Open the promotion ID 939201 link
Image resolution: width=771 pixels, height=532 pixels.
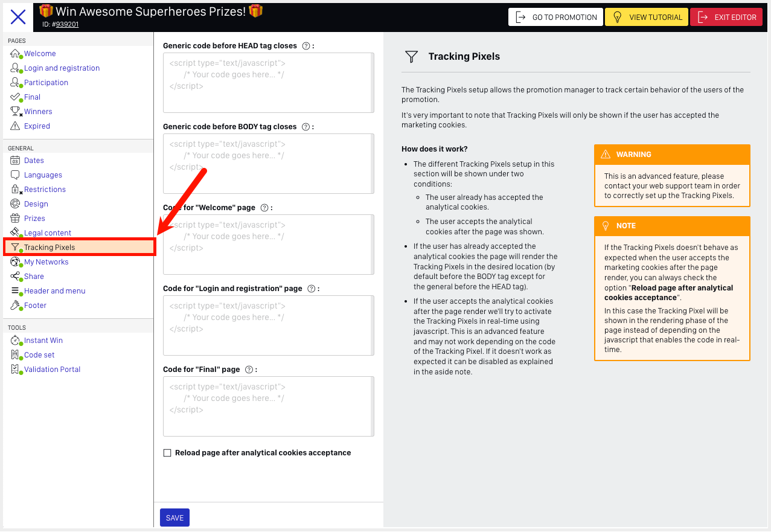[x=65, y=24]
